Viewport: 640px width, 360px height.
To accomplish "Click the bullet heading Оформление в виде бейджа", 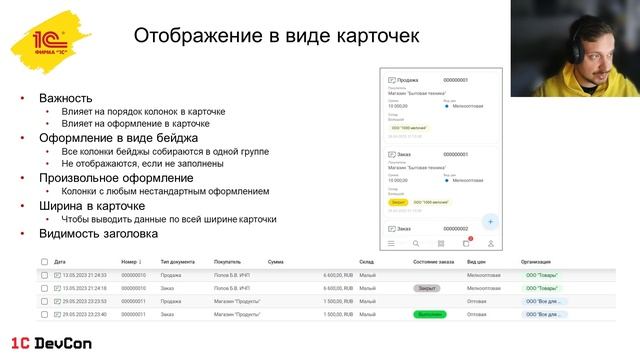I will 118,138.
